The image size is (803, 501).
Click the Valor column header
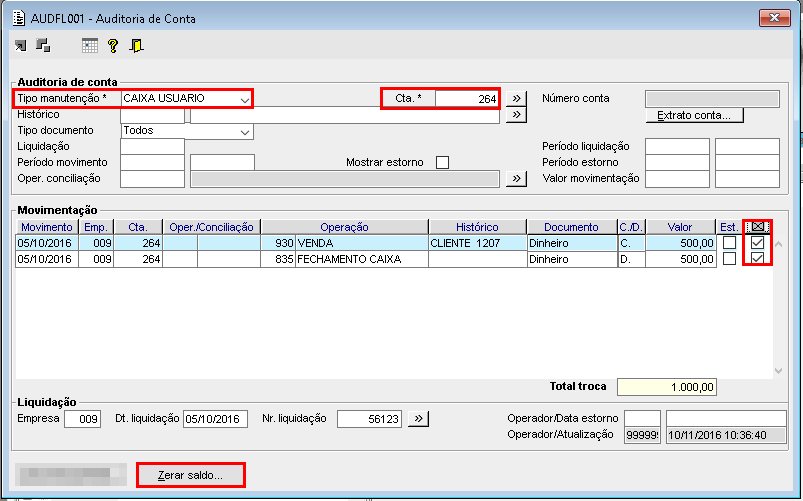680,227
